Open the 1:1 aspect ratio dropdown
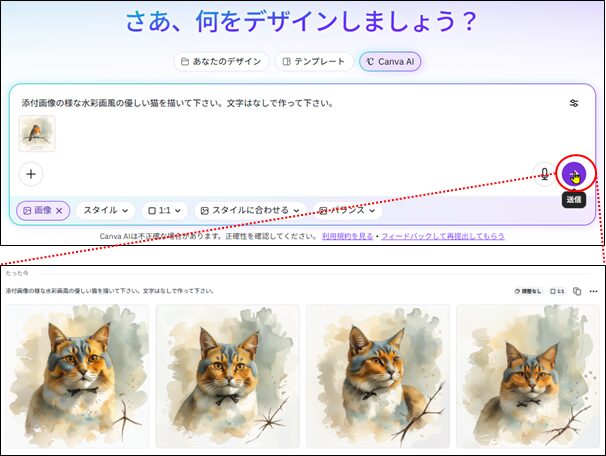606x456 pixels. click(164, 211)
